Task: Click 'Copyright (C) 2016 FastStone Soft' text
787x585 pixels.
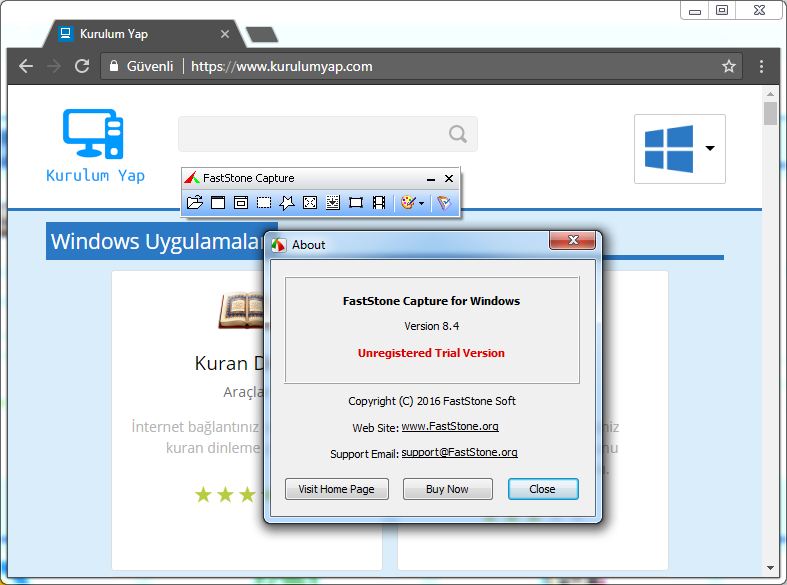Action: click(x=432, y=401)
